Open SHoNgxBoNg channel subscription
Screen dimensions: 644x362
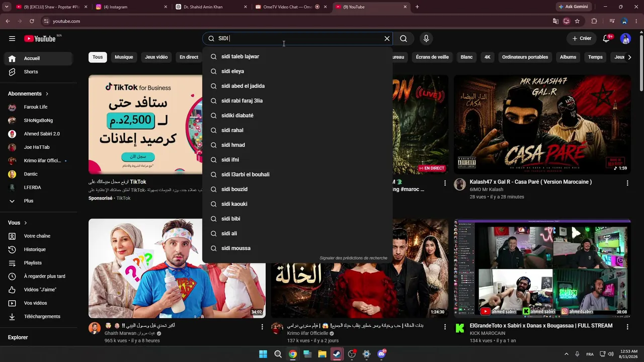point(39,121)
